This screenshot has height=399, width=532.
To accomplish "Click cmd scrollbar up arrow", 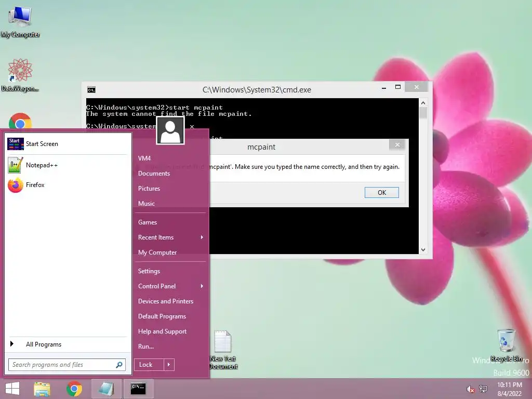I will pos(423,103).
